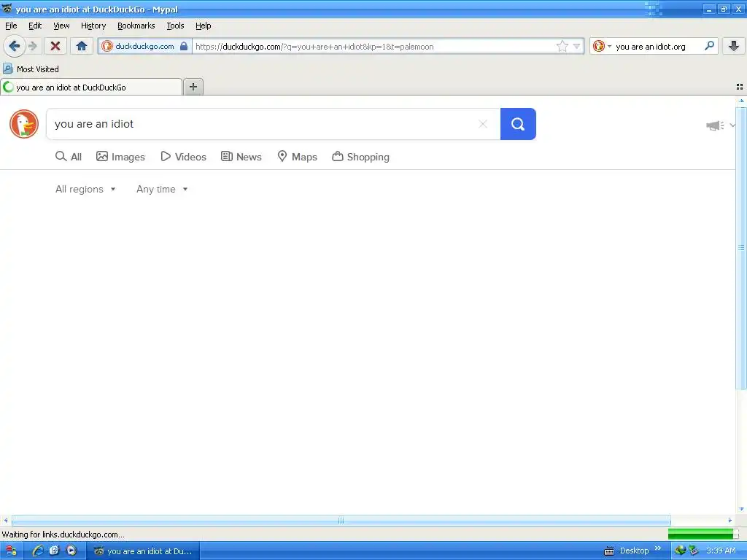Viewport: 747px width, 560px height.
Task: Switch to the Maps results tab
Action: click(298, 157)
